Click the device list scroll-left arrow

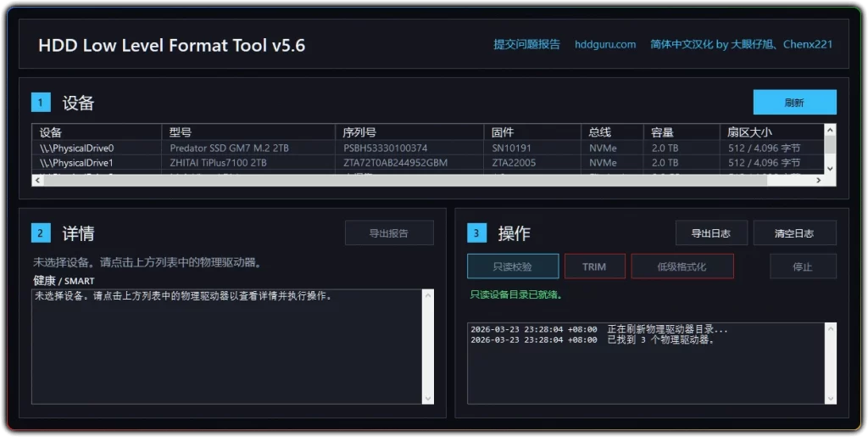click(37, 180)
